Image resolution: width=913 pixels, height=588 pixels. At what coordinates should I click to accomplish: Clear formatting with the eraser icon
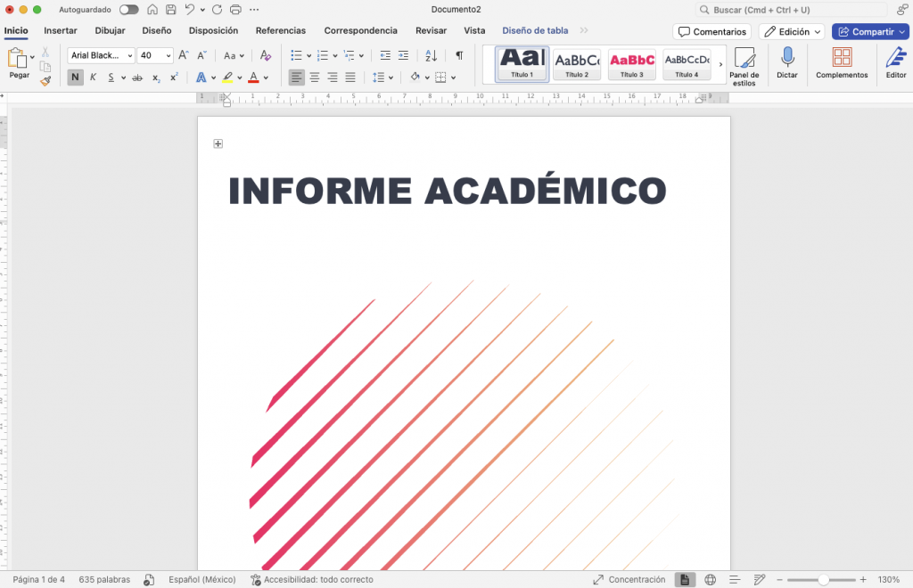click(x=265, y=55)
